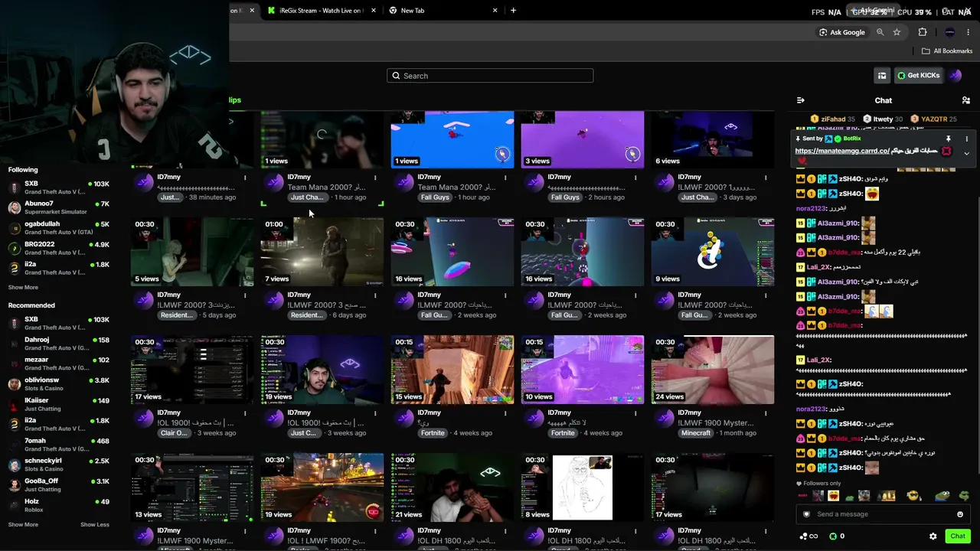Open a new browser tab with plus

513,11
